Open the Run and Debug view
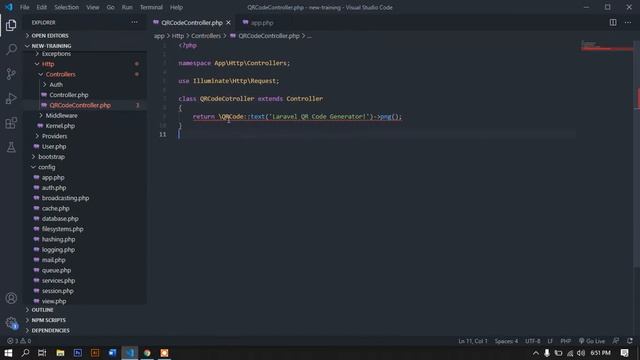This screenshot has height=360, width=640. pyautogui.click(x=11, y=98)
